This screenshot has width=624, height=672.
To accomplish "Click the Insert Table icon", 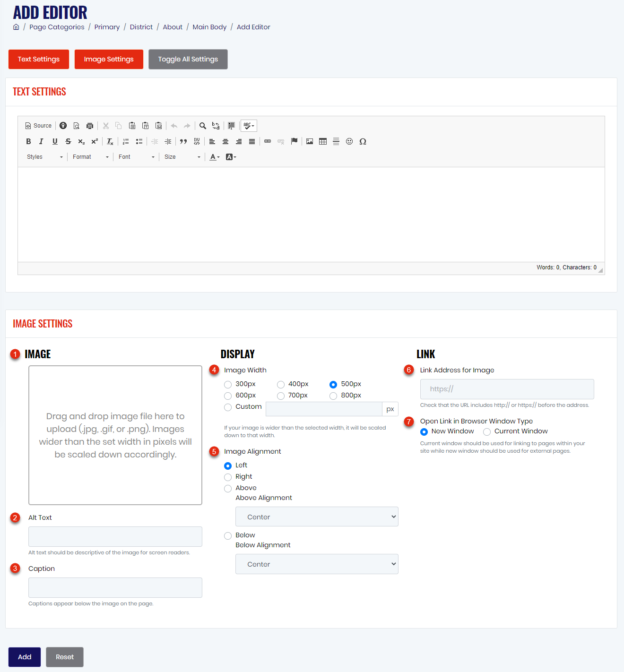I will pyautogui.click(x=323, y=141).
